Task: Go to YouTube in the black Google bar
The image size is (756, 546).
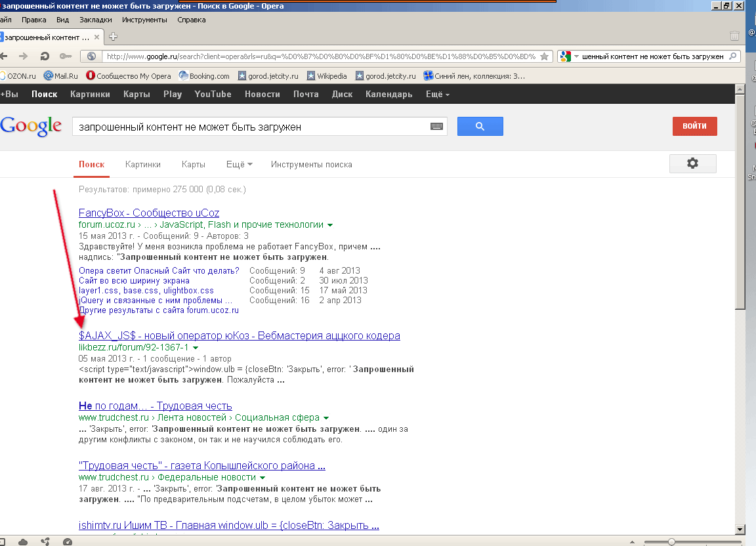Action: (213, 94)
